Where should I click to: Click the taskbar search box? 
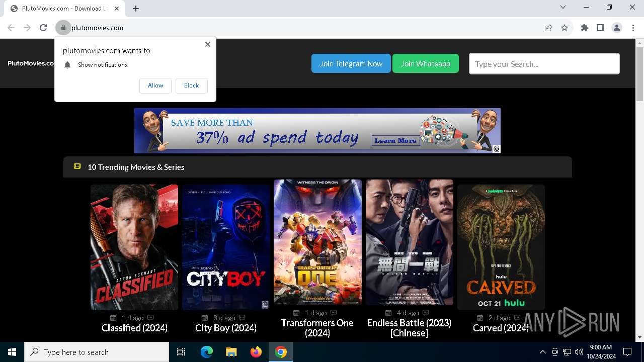(x=97, y=352)
